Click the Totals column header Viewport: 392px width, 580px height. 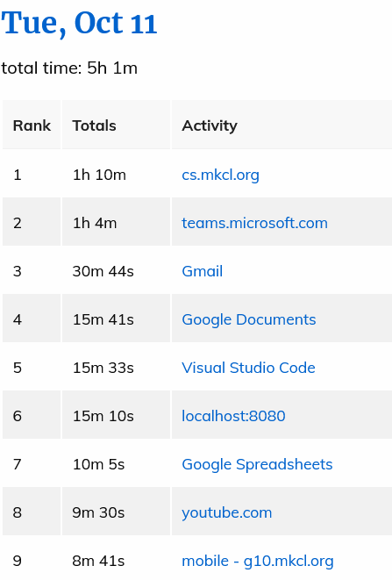pos(116,125)
